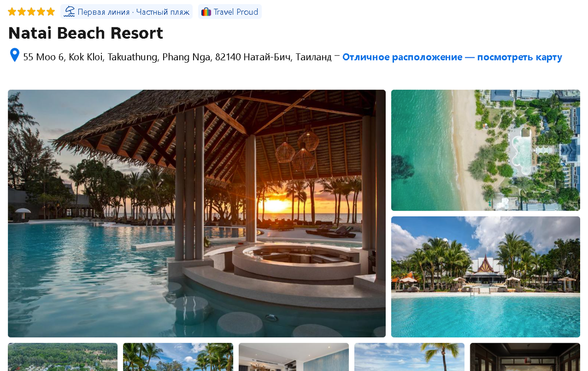Image resolution: width=588 pixels, height=371 pixels.
Task: Open the large sunset pool bar photo
Action: click(x=196, y=213)
